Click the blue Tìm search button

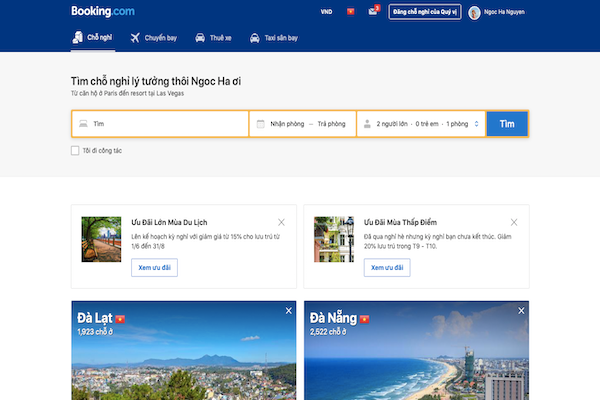tap(507, 124)
